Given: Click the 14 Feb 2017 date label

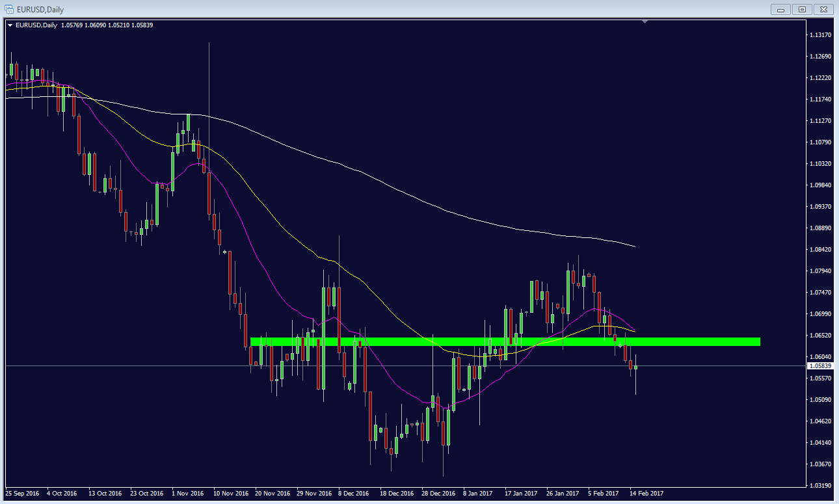Looking at the screenshot, I should point(645,494).
